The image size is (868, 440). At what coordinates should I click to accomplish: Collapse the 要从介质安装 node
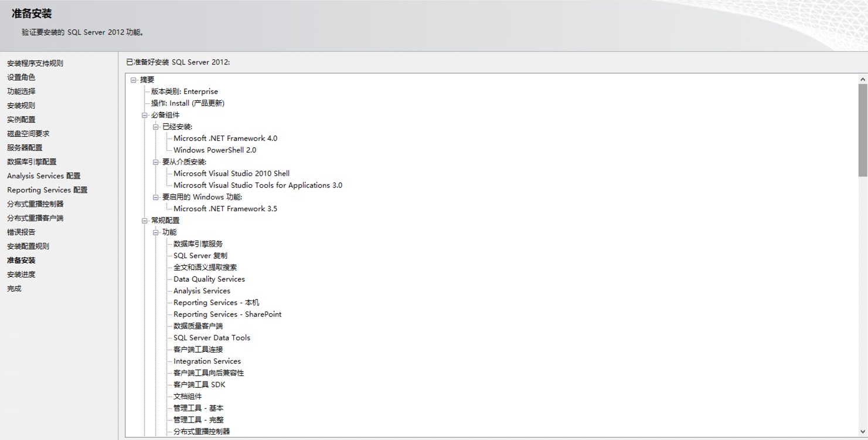pos(156,162)
